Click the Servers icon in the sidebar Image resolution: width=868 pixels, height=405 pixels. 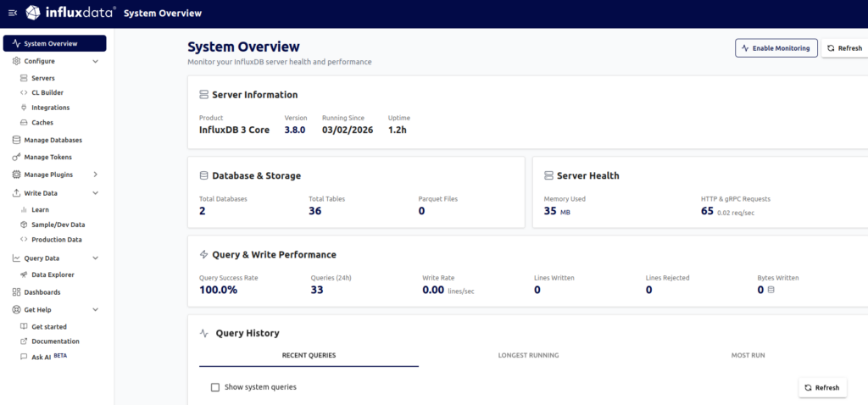[x=24, y=78]
